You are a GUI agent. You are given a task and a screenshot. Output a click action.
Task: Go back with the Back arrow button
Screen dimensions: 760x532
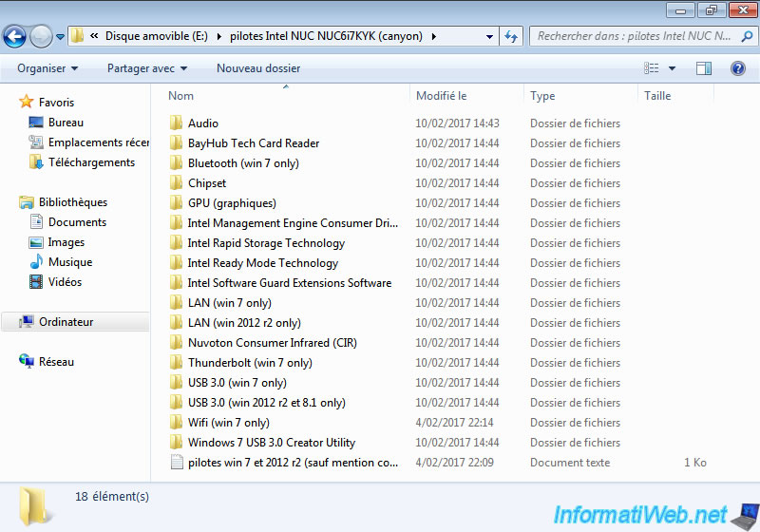pos(14,36)
